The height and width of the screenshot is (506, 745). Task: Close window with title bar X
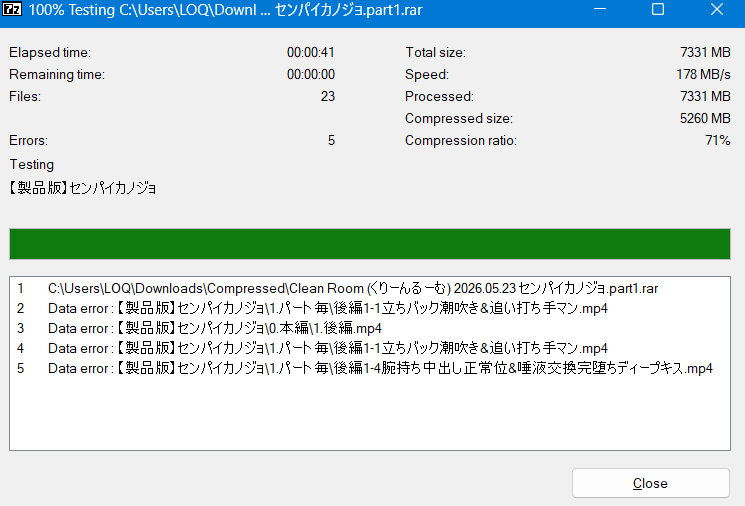click(716, 10)
